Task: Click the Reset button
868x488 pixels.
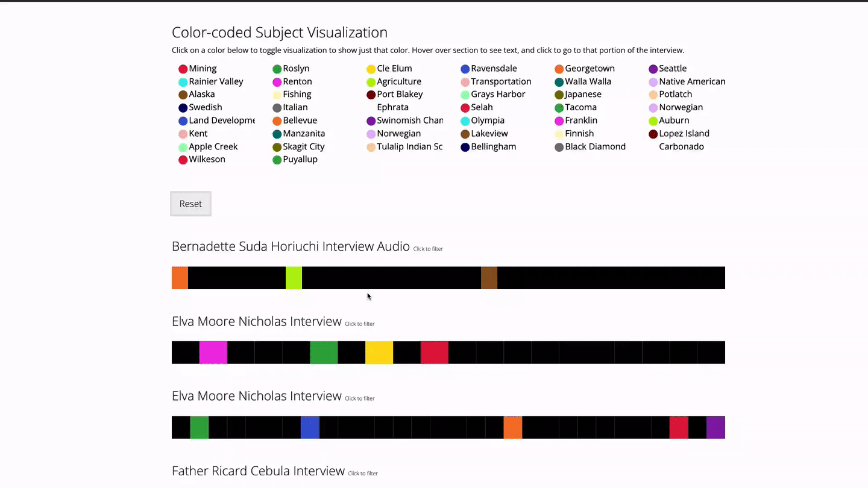Action: [x=190, y=204]
